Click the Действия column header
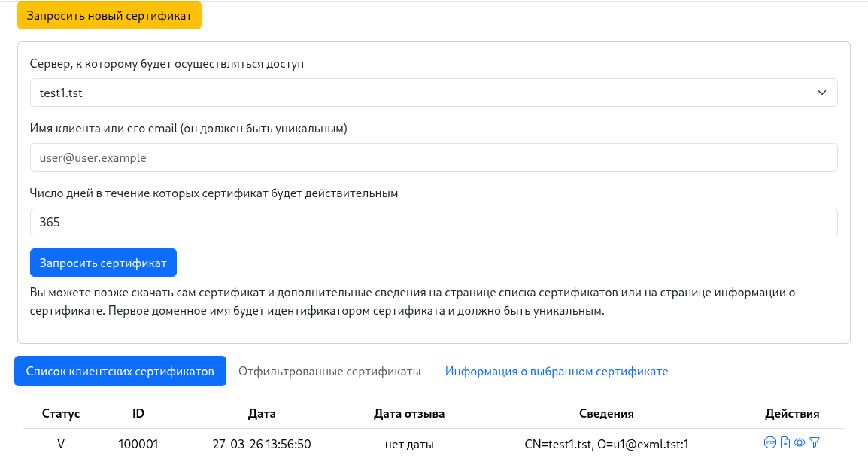 pos(792,413)
